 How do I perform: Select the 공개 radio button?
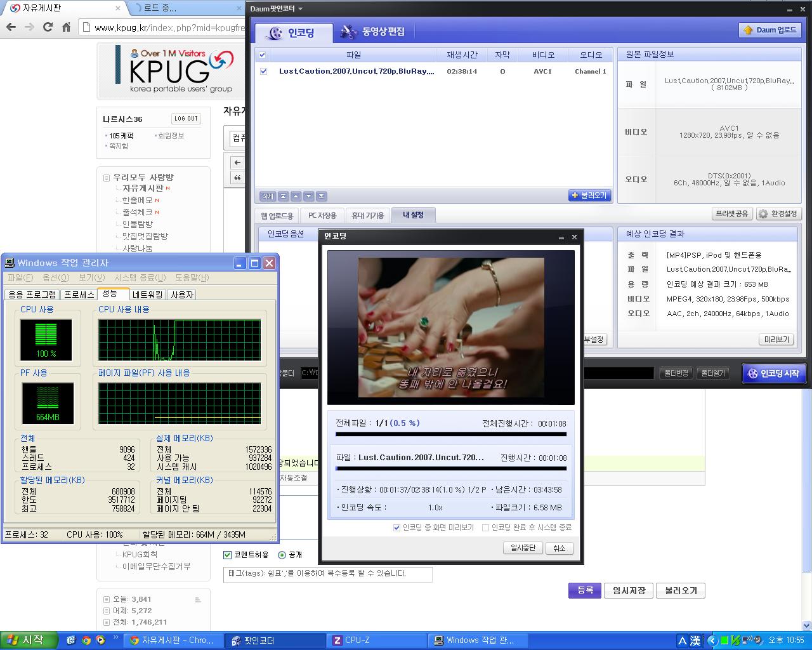(x=282, y=555)
